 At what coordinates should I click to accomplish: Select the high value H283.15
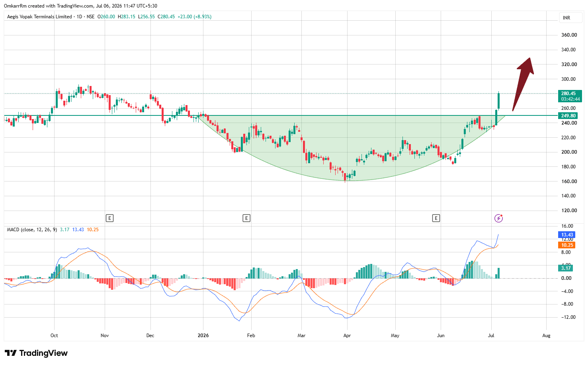click(127, 17)
